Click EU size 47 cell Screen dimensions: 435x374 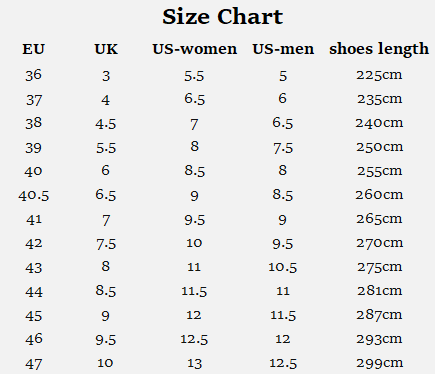point(34,364)
